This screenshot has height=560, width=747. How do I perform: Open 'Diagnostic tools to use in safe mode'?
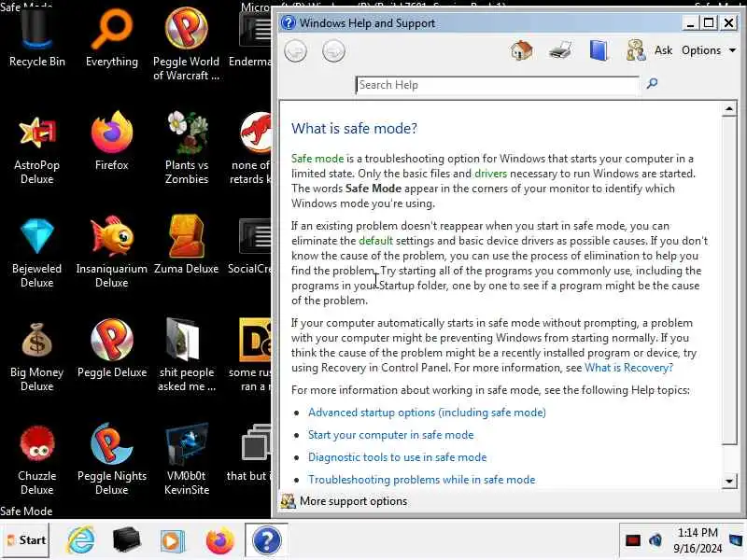click(x=398, y=457)
